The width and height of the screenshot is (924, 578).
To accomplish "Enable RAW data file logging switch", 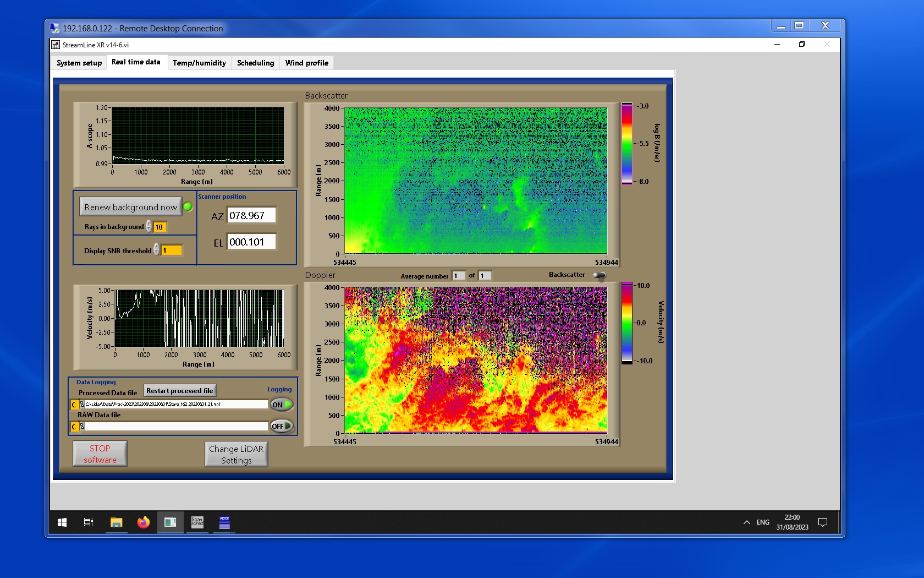I will [281, 426].
